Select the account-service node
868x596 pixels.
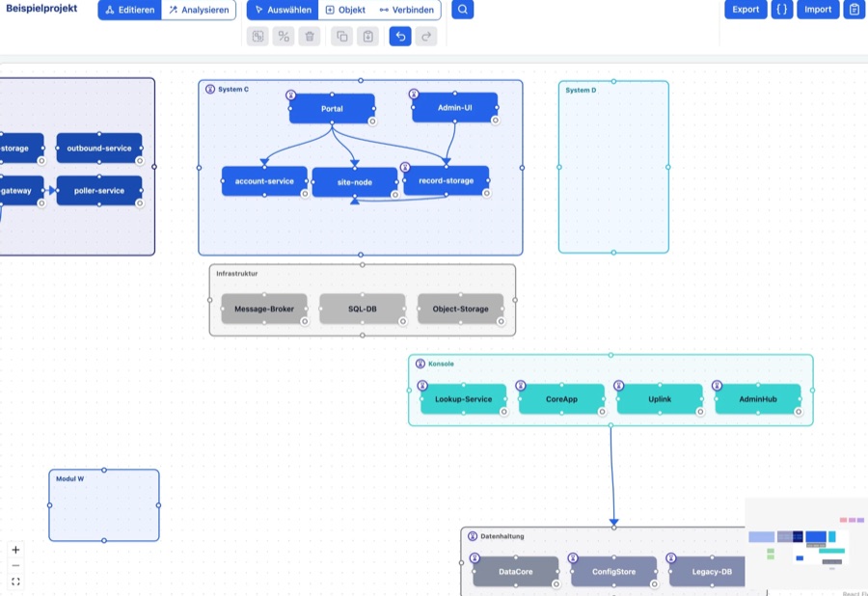(264, 181)
